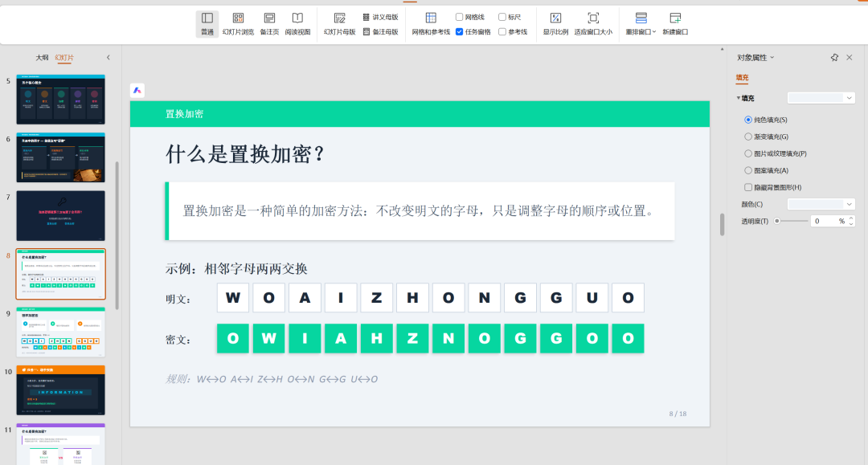Close the Object Properties pane
Viewport: 868px width, 465px height.
click(x=850, y=58)
